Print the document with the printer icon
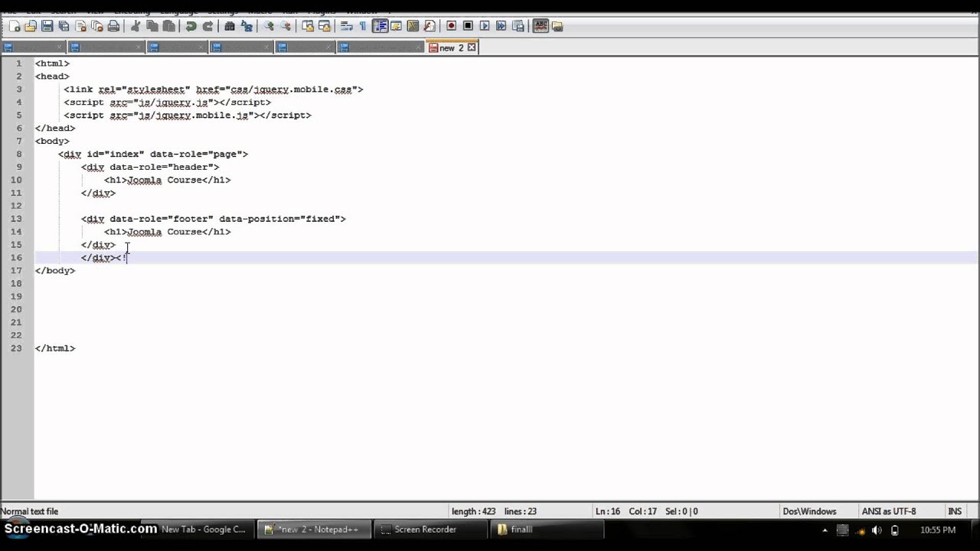This screenshot has height=551, width=980. 113,26
